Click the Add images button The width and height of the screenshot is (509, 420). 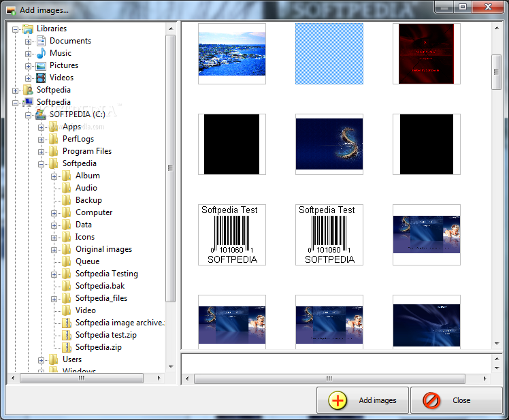coord(363,400)
